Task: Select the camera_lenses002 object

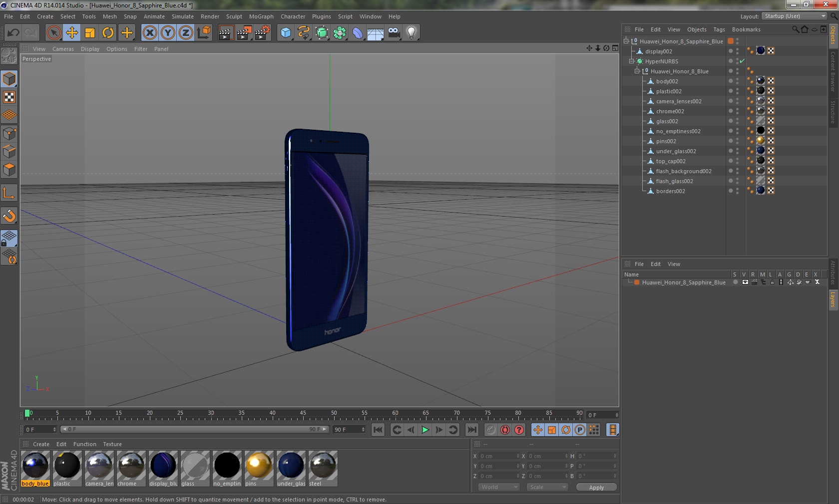Action: pos(679,101)
